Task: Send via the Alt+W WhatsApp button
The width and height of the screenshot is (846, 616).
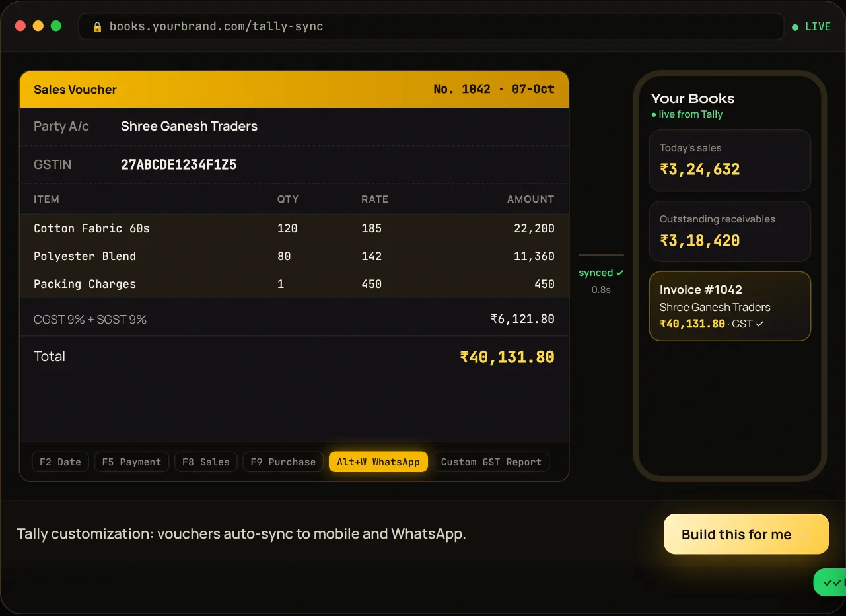Action: [378, 462]
